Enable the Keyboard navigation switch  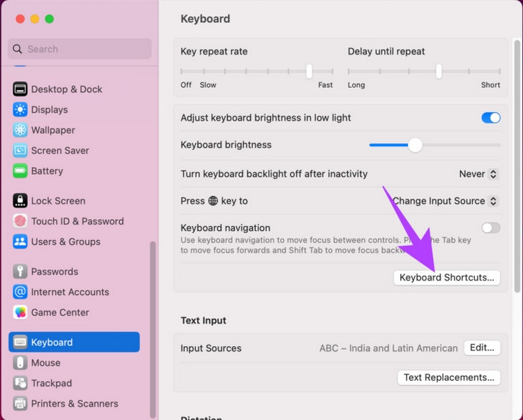(491, 228)
